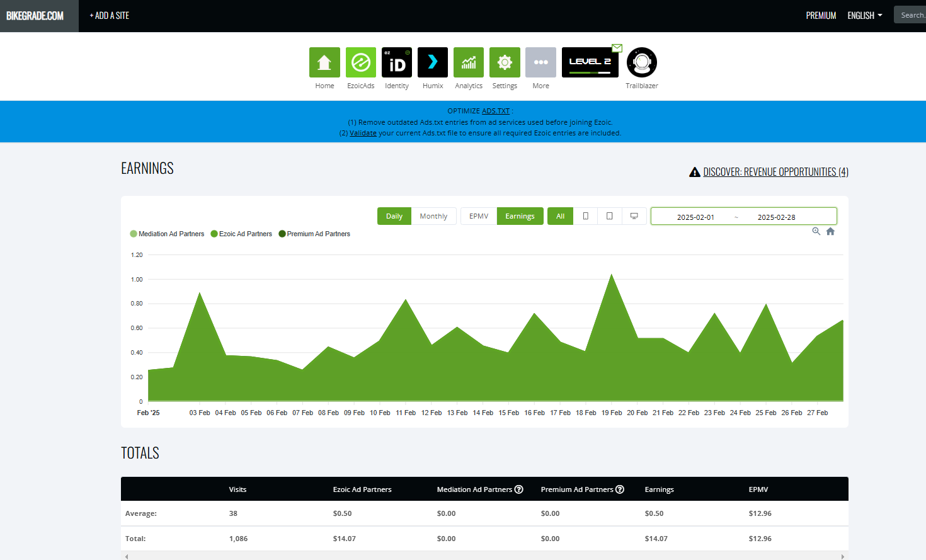The height and width of the screenshot is (560, 926).
Task: Click the end date 2025-02-28 field
Action: 776,217
